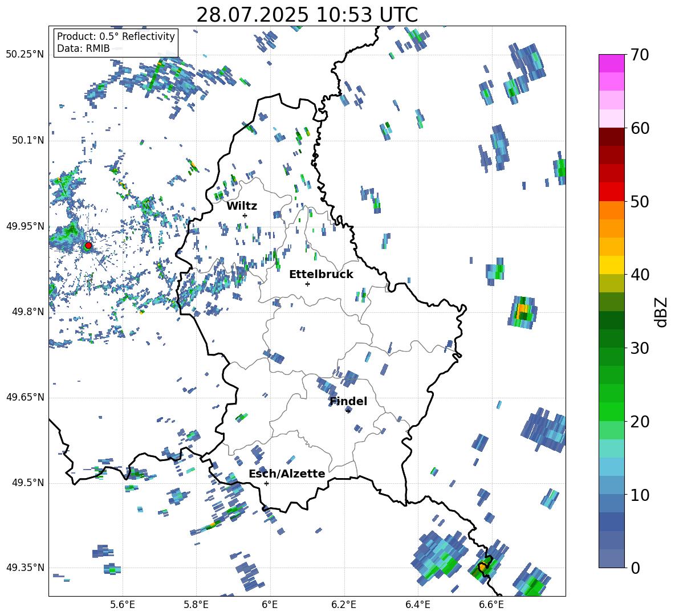Click the Product: 0.5° Reflectivity text

coord(116,36)
